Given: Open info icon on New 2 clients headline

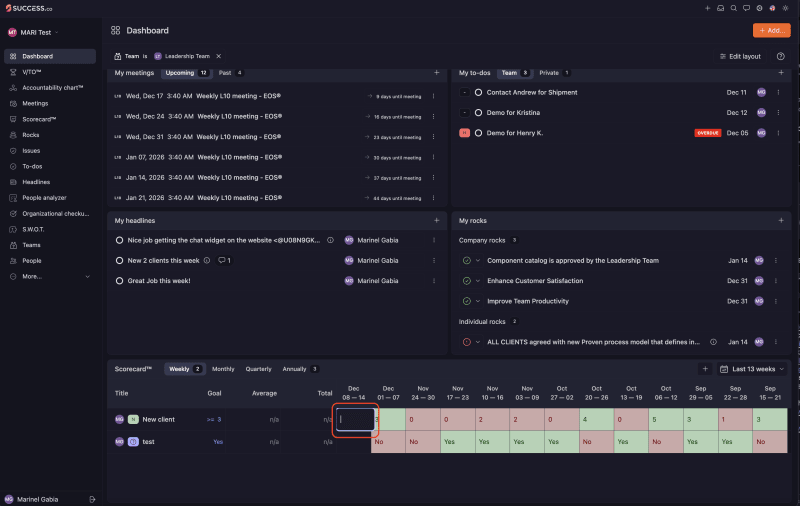Looking at the screenshot, I should [x=207, y=260].
